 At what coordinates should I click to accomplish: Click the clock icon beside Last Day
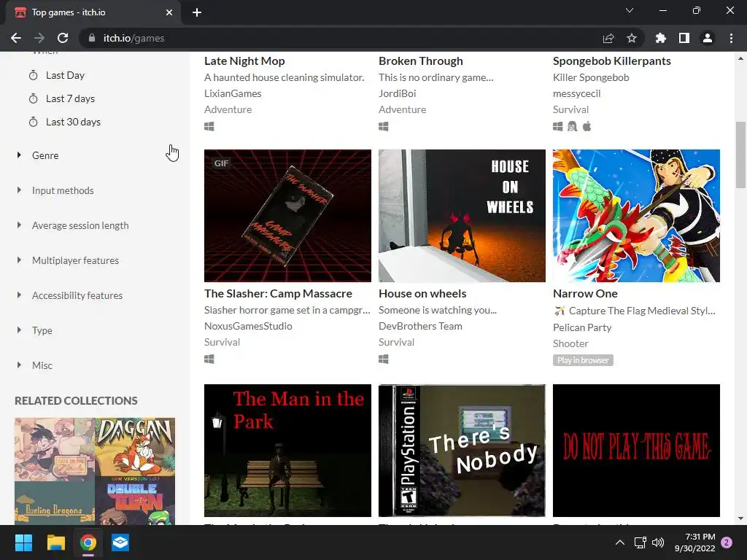pyautogui.click(x=34, y=75)
